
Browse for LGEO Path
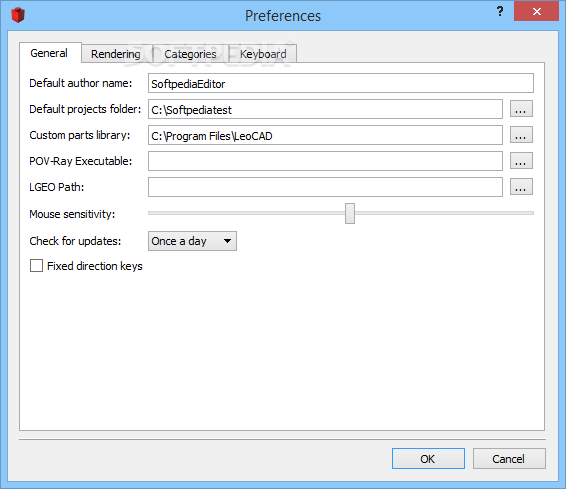521,187
